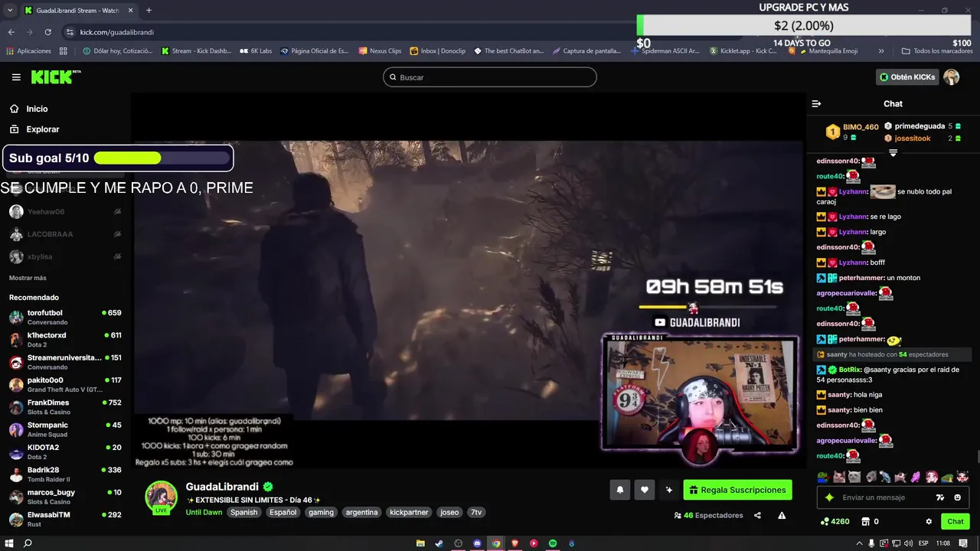The width and height of the screenshot is (980, 551).
Task: Click the sparkle subscribe icon button
Action: [669, 490]
